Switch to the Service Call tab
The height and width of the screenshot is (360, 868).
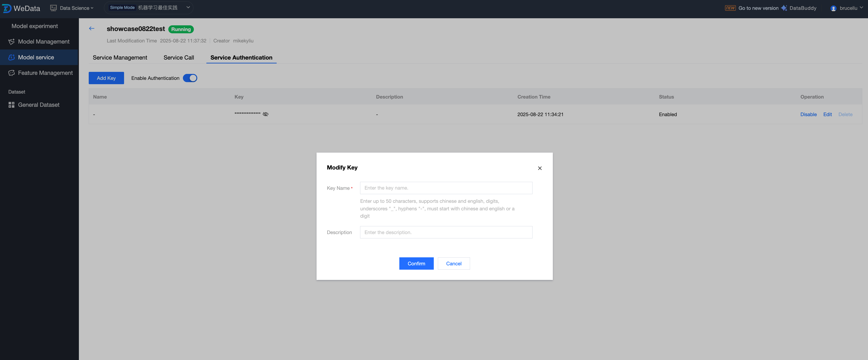tap(179, 58)
